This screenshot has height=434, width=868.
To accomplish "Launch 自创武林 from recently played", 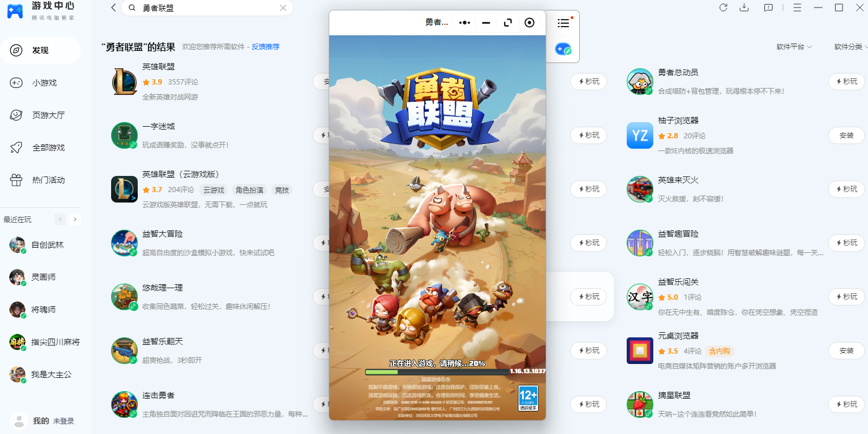I will point(41,245).
